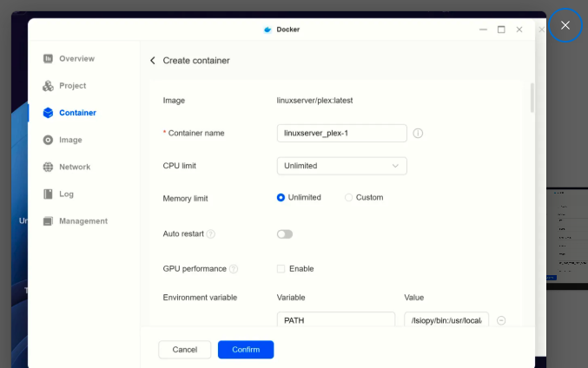Viewport: 588px width, 368px height.
Task: Click the Value column header
Action: pyautogui.click(x=414, y=298)
